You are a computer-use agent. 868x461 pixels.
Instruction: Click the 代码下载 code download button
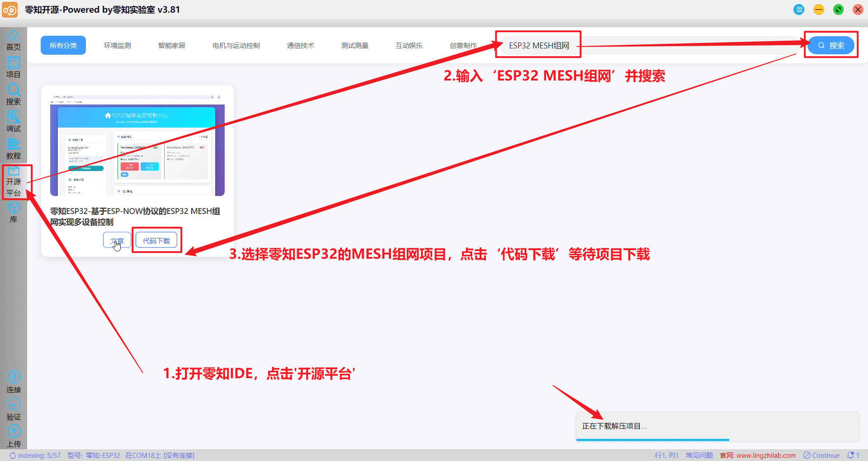(156, 241)
